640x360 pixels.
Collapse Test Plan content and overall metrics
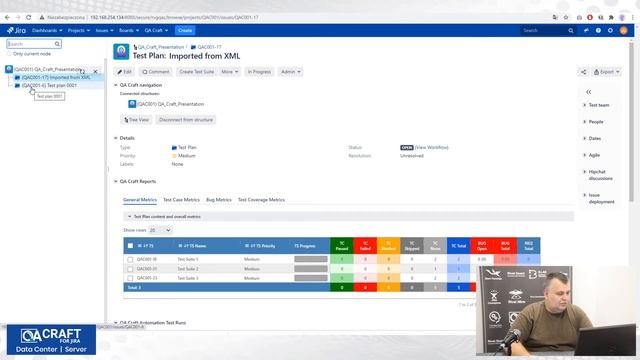click(129, 217)
